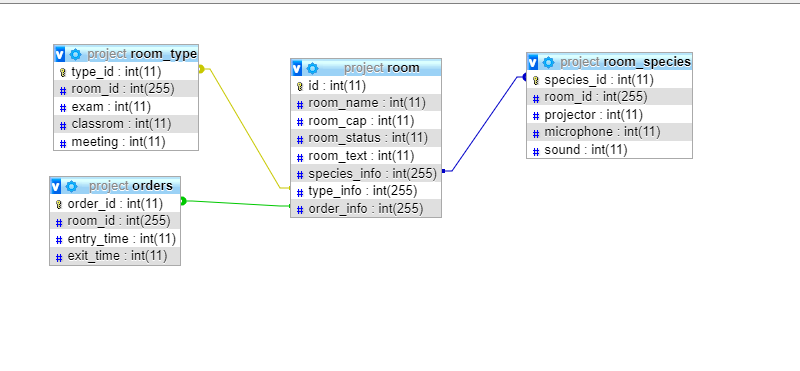Image resolution: width=800 pixels, height=371 pixels.
Task: Click the hash icon beside room_name column
Action: point(300,104)
